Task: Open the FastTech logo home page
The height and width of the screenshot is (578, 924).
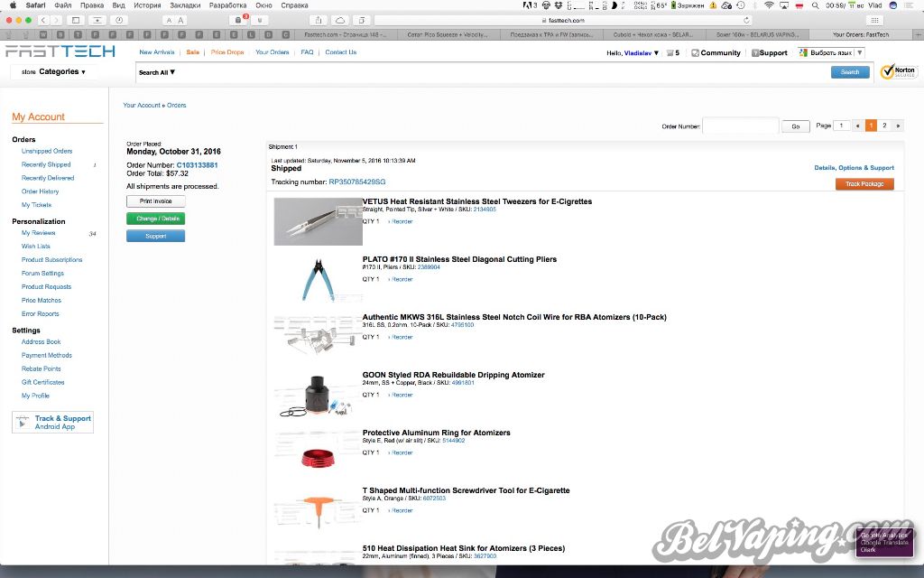Action: tap(60, 51)
